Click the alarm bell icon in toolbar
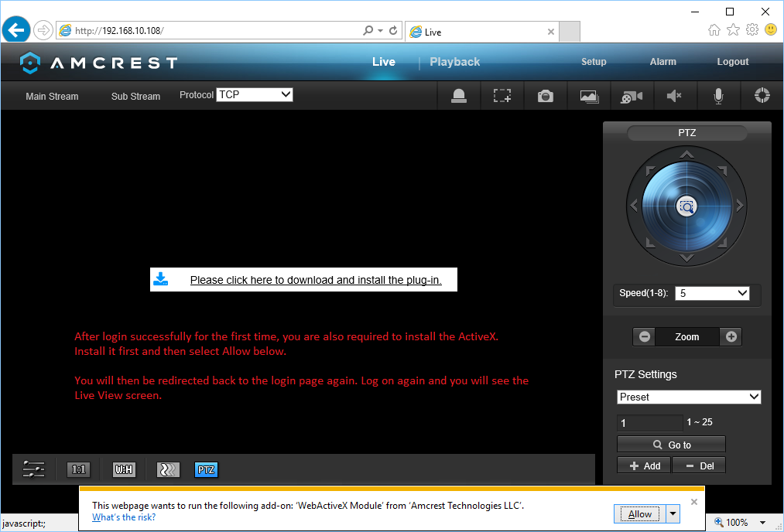This screenshot has height=532, width=784. 459,96
